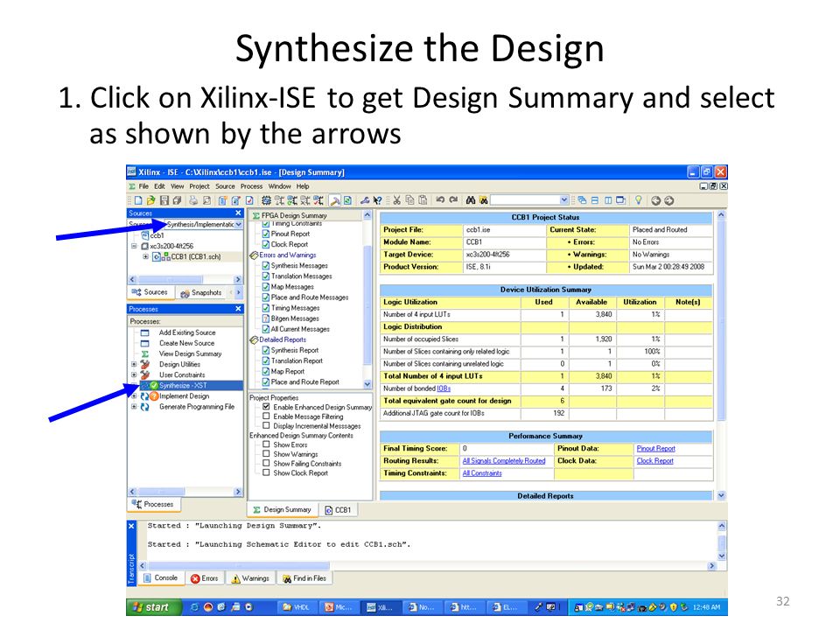Open the Help menu

point(303,186)
